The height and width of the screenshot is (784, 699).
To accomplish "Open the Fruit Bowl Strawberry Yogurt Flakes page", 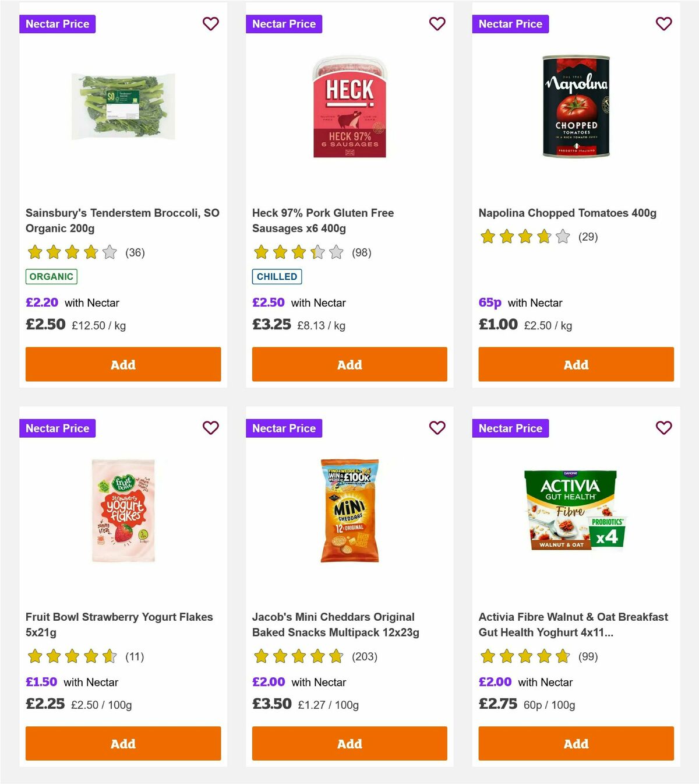I will pos(118,624).
